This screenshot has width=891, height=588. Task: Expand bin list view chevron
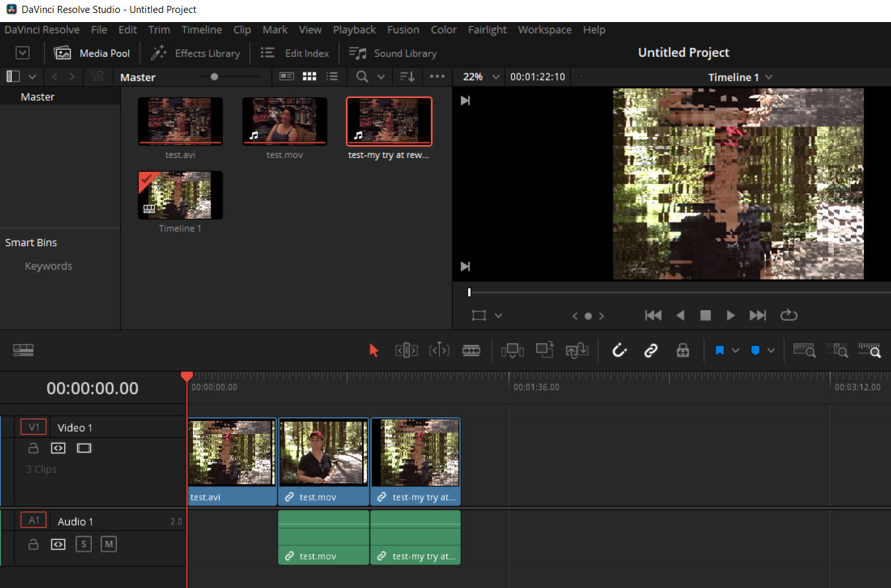click(x=32, y=76)
